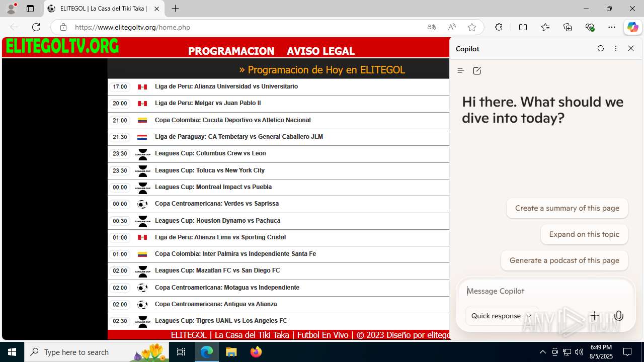
Task: Open Alianza Universidad vs Universitario match
Action: click(x=226, y=86)
